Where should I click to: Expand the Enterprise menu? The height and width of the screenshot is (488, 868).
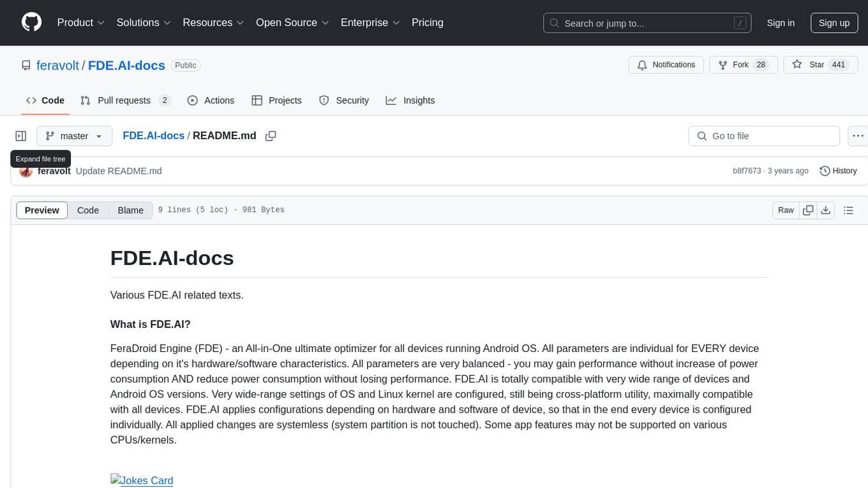point(370,22)
